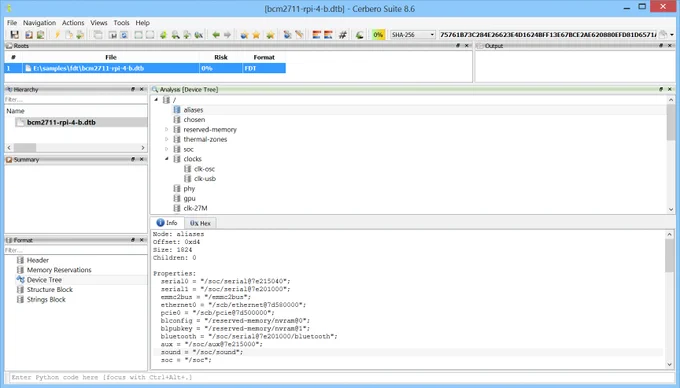Open the Actions menu

tap(73, 23)
